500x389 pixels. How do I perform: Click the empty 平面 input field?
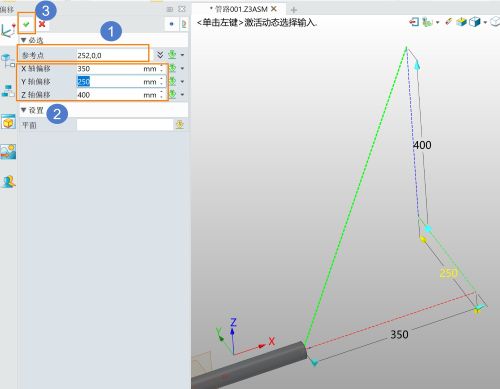[125, 125]
